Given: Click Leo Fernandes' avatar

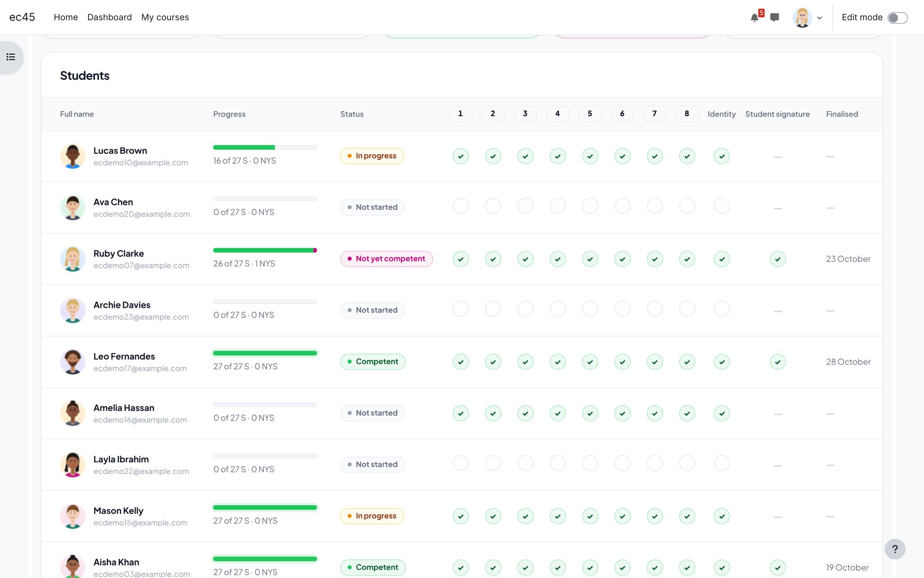Looking at the screenshot, I should [73, 362].
